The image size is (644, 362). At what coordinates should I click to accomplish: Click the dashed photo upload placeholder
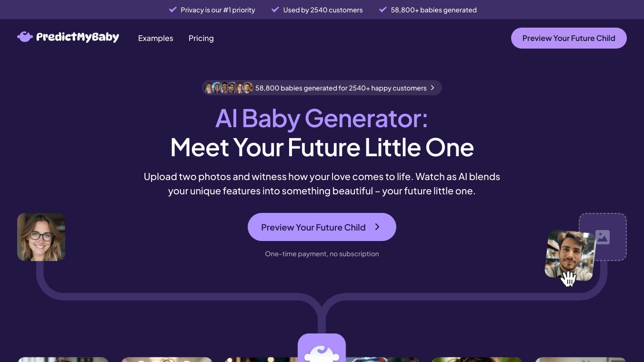(x=603, y=237)
